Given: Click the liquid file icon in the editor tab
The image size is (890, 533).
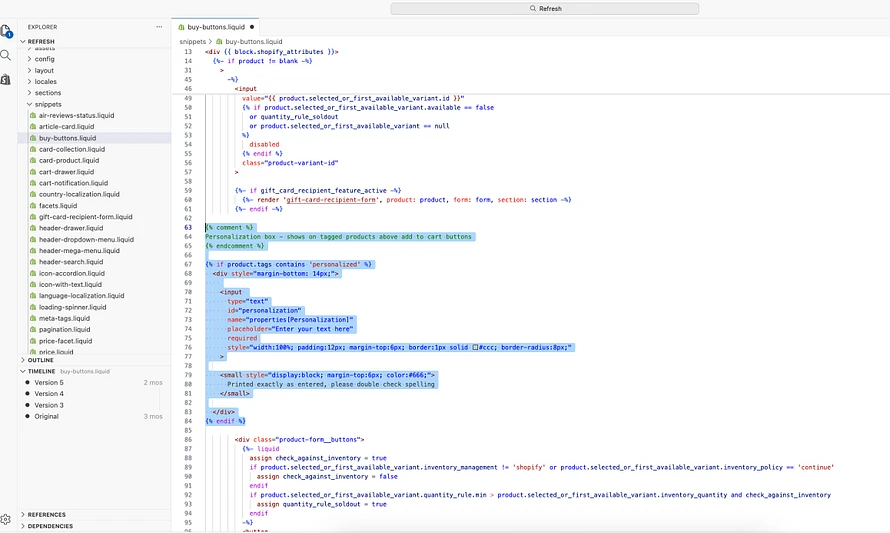Looking at the screenshot, I should coord(181,27).
